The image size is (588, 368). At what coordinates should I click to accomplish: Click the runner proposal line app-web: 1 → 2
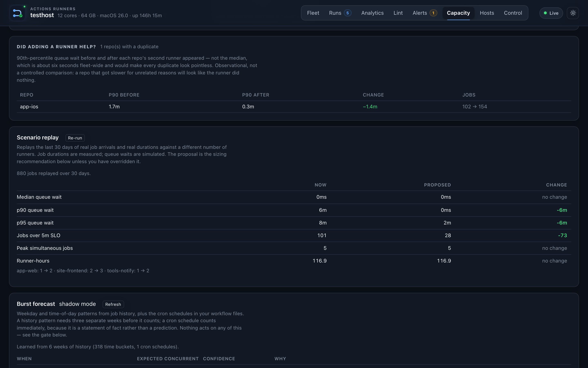point(83,271)
